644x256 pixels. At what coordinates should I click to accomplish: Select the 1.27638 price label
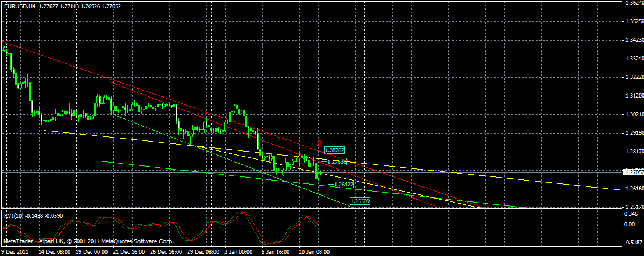click(x=337, y=162)
